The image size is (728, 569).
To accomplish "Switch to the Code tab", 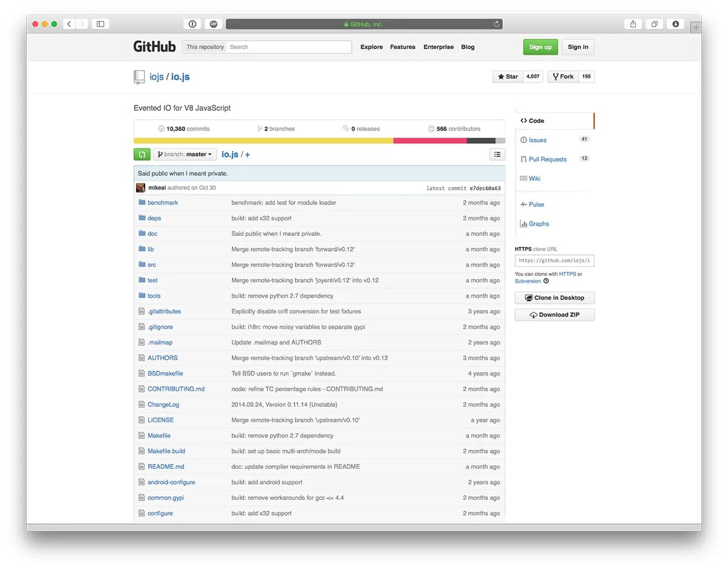I will point(554,121).
